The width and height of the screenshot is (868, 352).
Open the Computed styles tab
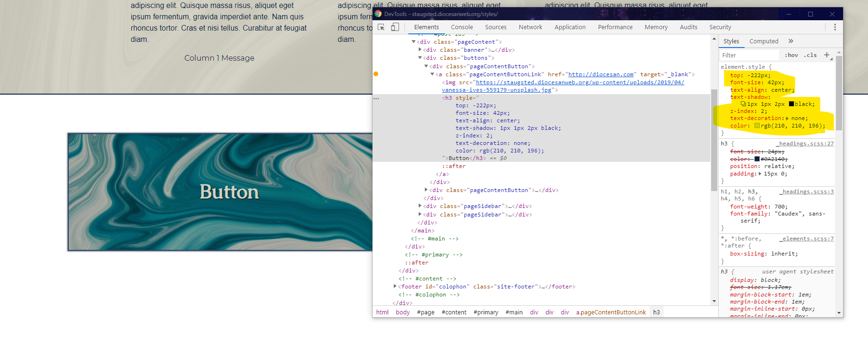763,41
